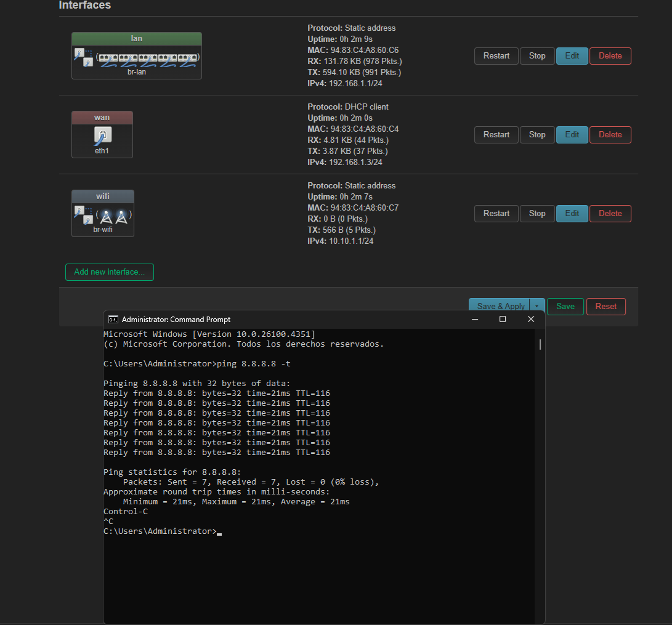Click the ethernet ports icon in lan

148,59
